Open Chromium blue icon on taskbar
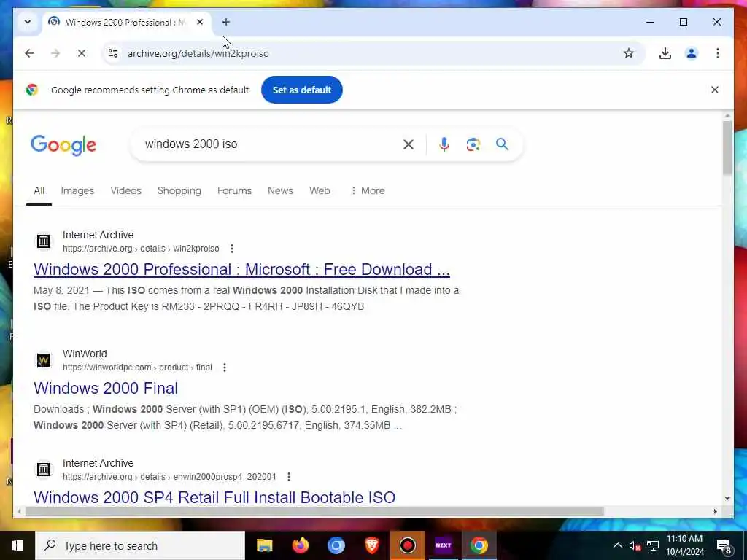 [x=336, y=545]
